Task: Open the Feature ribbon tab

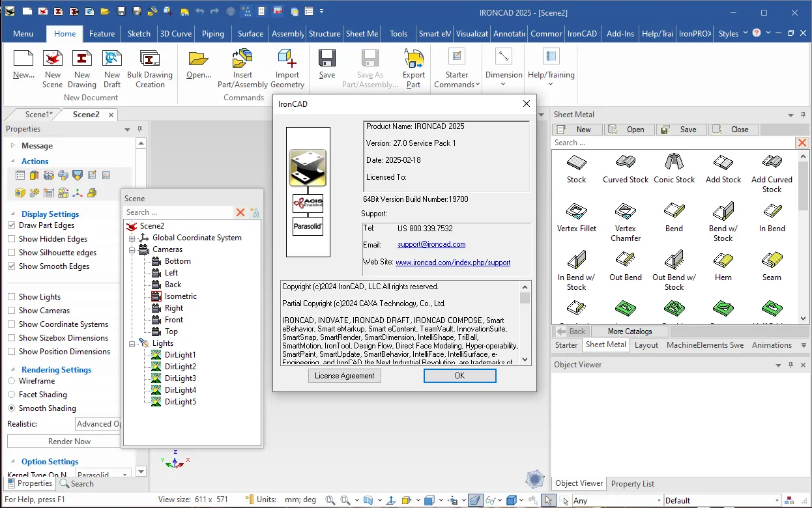Action: click(102, 34)
